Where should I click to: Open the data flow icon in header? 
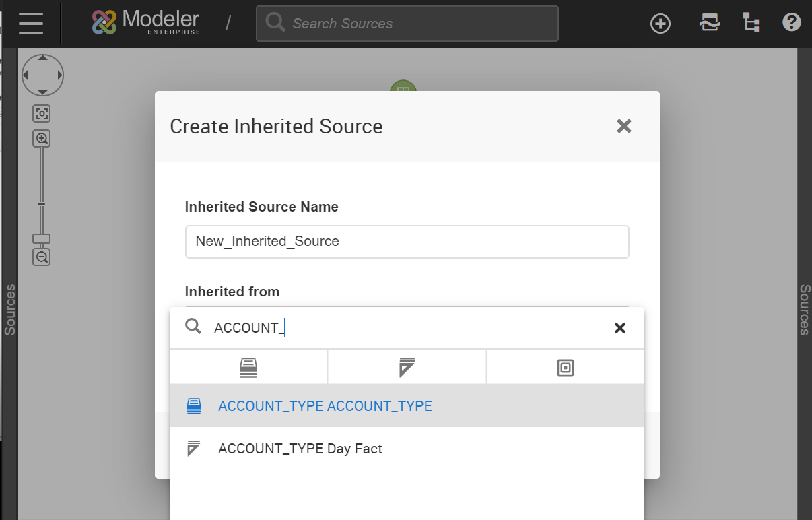pos(709,23)
